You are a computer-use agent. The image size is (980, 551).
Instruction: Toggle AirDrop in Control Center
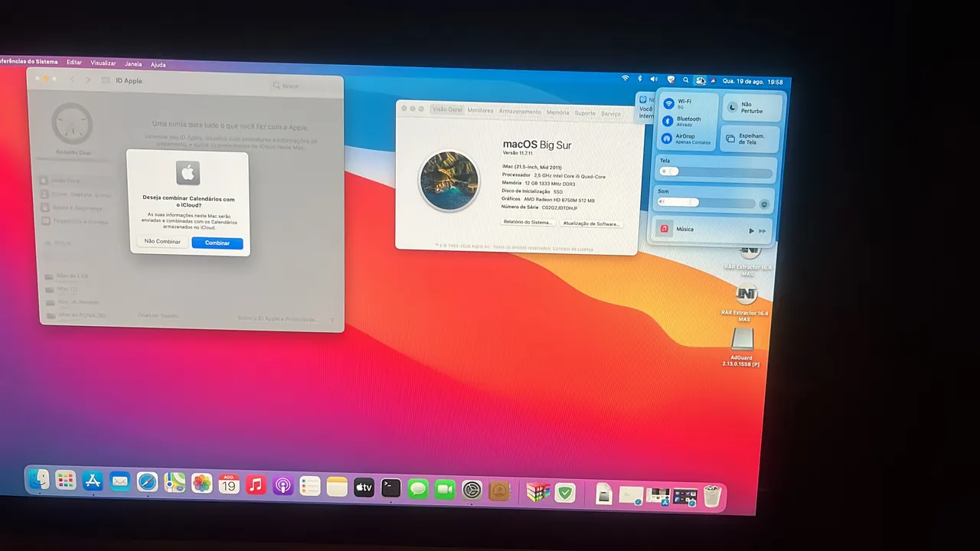click(668, 139)
